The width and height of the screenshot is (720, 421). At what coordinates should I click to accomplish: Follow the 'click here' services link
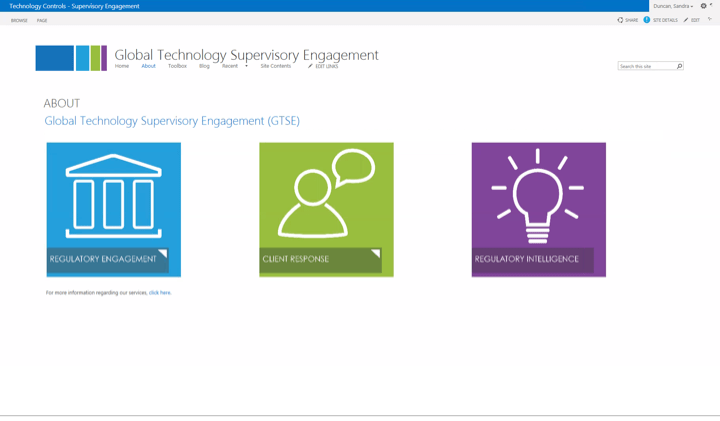click(x=160, y=293)
